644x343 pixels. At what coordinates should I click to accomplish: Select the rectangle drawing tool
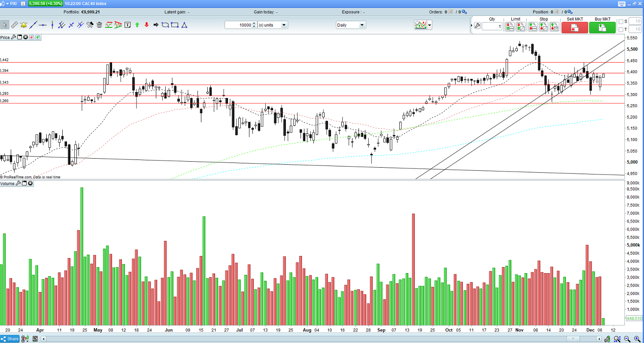tap(175, 25)
